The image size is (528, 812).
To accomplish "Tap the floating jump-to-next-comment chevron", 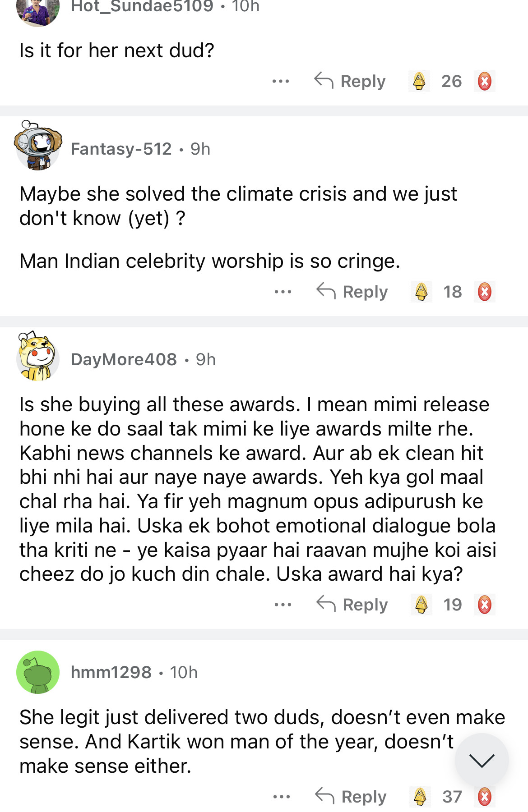I will [482, 760].
